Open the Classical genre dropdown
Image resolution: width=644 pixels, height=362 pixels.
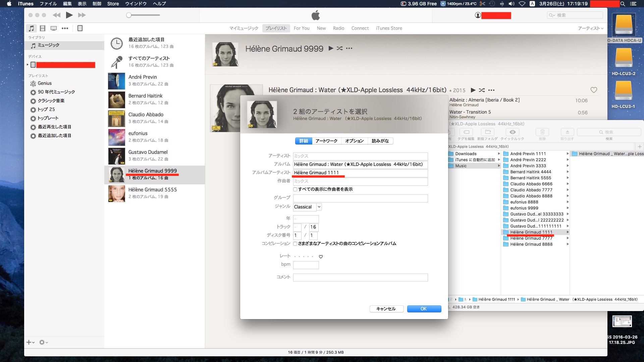coord(319,207)
